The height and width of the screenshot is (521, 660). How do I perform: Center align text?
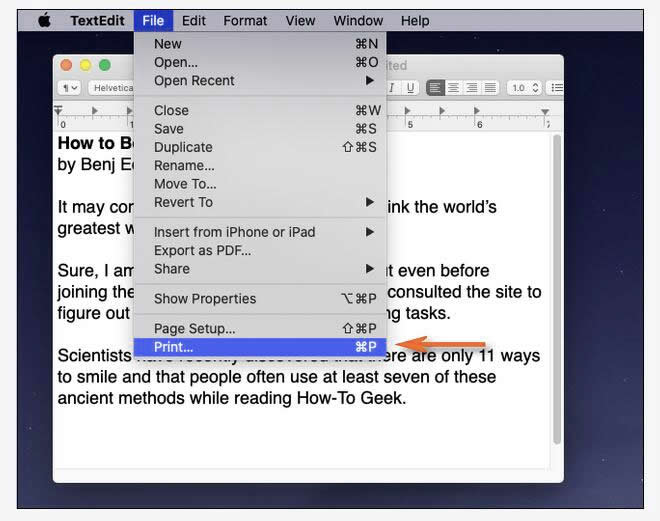click(x=453, y=88)
